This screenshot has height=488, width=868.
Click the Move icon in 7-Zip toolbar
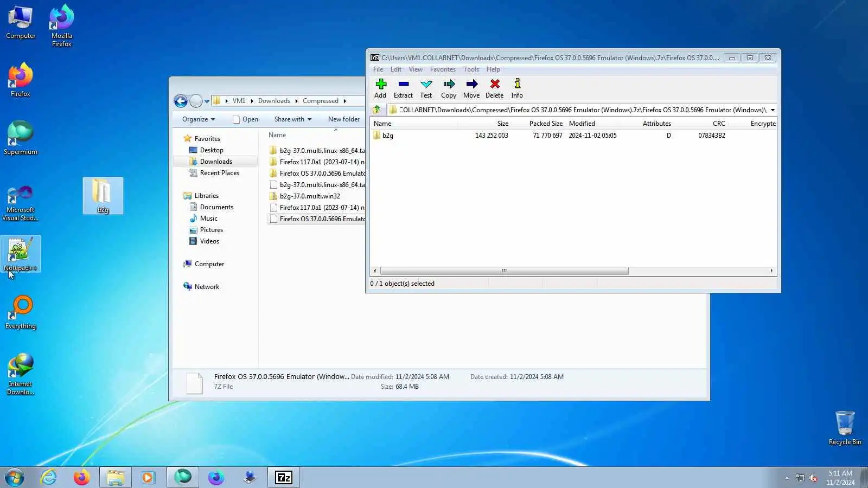point(471,88)
